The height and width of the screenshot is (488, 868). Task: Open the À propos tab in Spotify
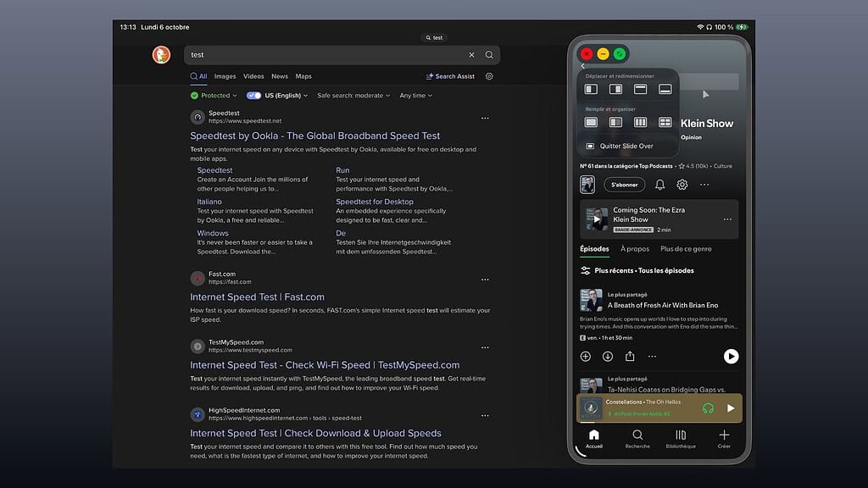pyautogui.click(x=635, y=249)
